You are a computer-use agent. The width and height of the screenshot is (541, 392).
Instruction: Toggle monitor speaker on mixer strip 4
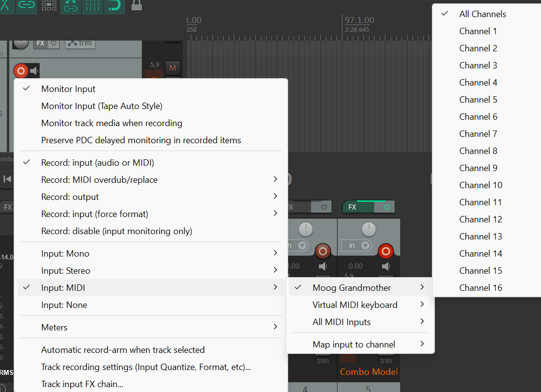[x=323, y=266]
